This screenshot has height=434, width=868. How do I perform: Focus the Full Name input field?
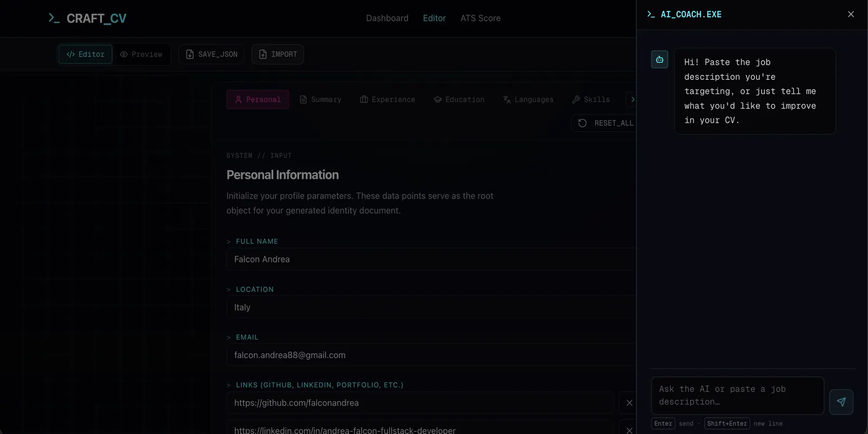(x=431, y=259)
